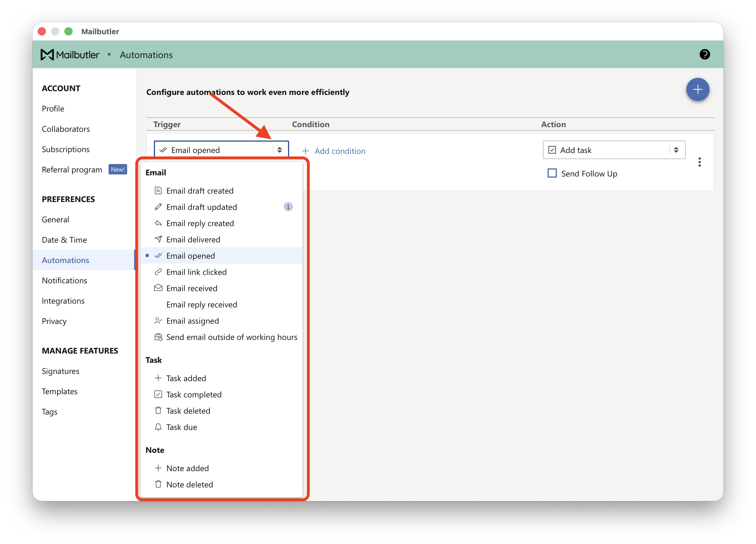Go to Signatures in Manage Features

(60, 371)
